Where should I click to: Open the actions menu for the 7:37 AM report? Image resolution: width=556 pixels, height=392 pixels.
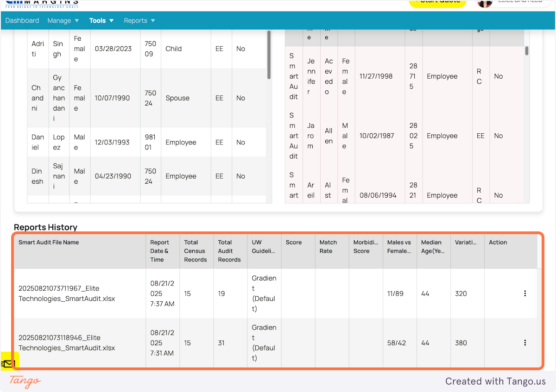pos(525,293)
